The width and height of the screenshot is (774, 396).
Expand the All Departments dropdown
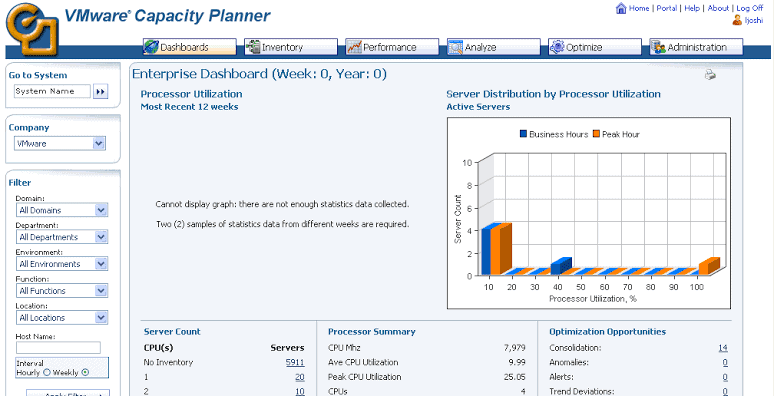62,237
